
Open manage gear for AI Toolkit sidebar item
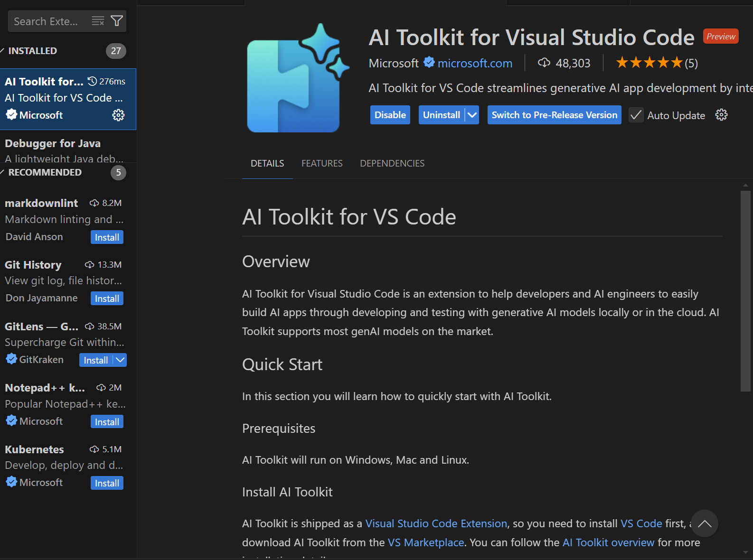(x=118, y=115)
